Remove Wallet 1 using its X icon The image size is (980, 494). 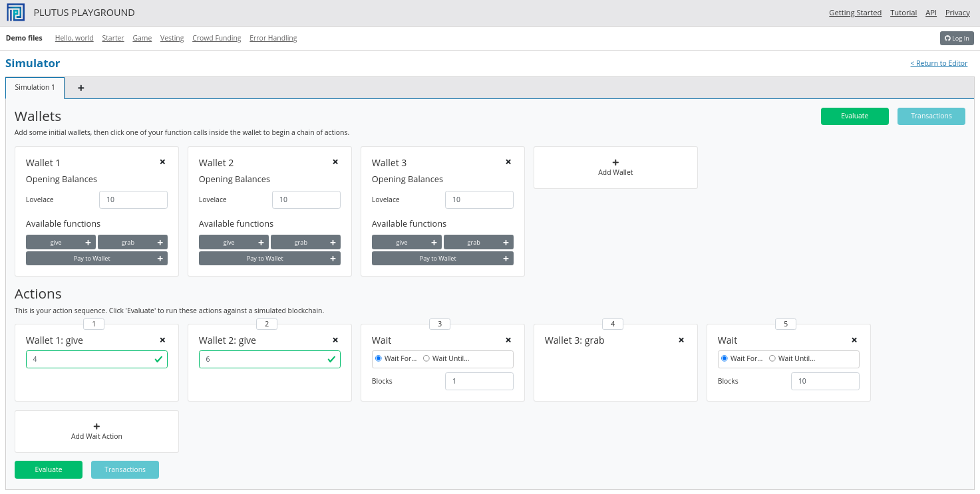162,162
